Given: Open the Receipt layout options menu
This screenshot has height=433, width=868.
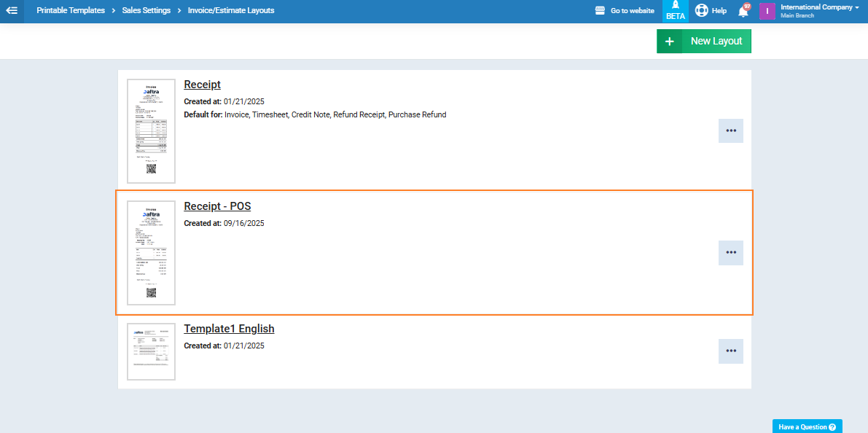Looking at the screenshot, I should (x=730, y=130).
